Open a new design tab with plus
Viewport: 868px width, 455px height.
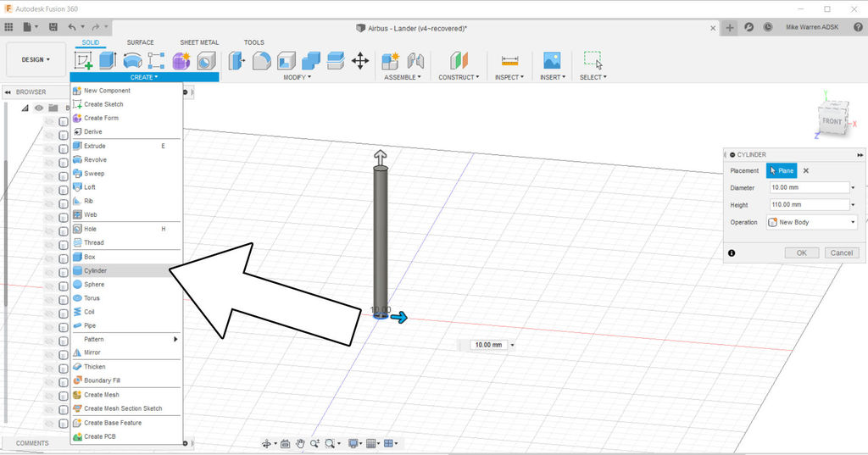click(730, 28)
